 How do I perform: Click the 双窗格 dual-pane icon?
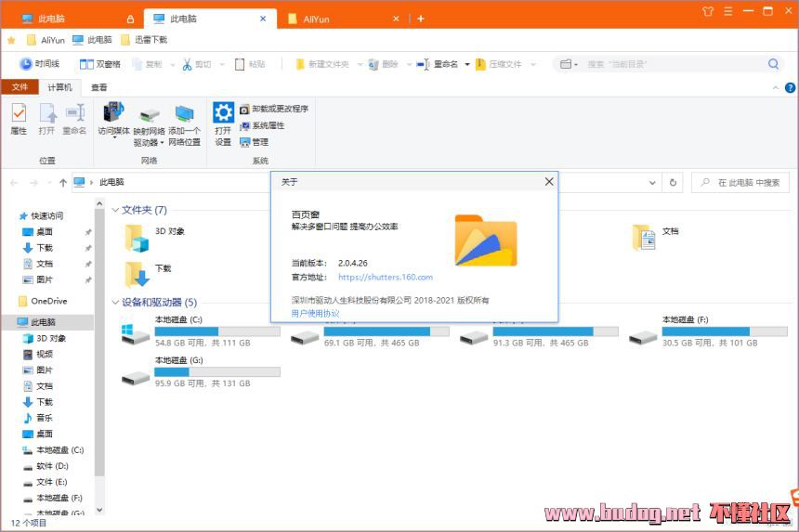point(87,64)
